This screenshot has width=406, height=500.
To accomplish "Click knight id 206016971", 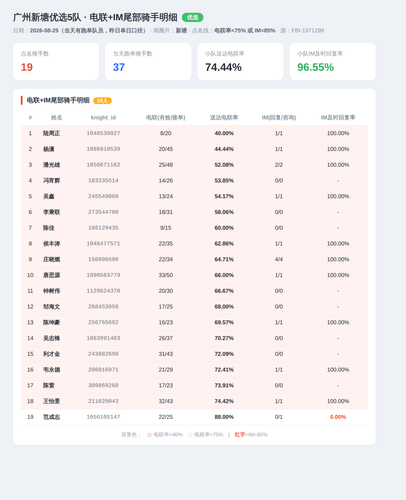I will point(103,369).
